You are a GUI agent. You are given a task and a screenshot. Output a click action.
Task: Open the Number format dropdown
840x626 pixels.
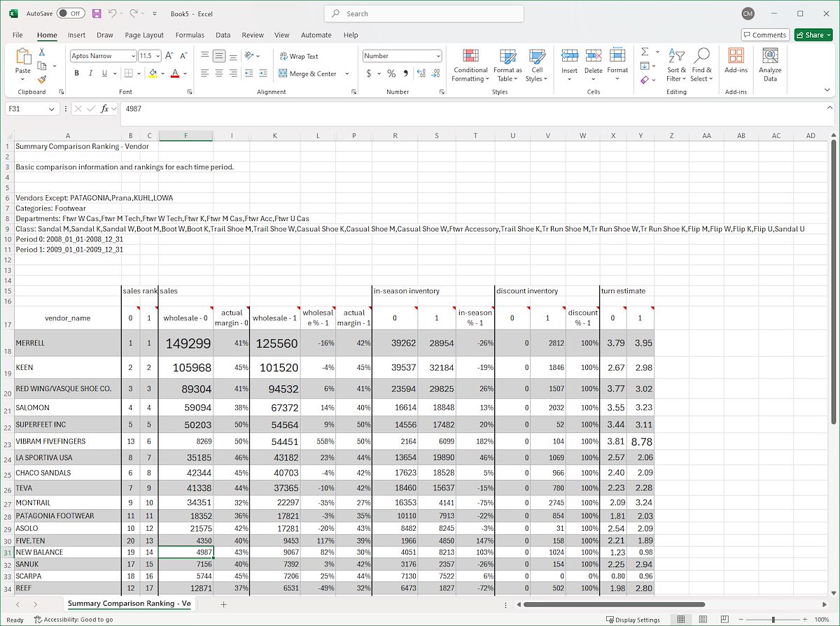coord(438,55)
